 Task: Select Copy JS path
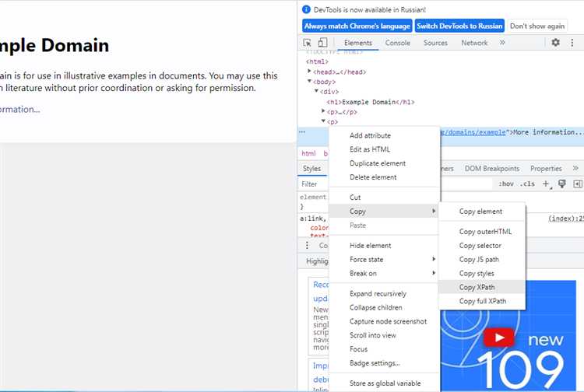(482, 260)
